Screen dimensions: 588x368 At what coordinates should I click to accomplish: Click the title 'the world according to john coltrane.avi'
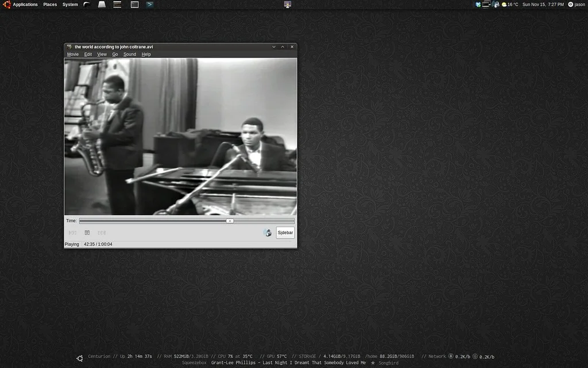click(114, 47)
